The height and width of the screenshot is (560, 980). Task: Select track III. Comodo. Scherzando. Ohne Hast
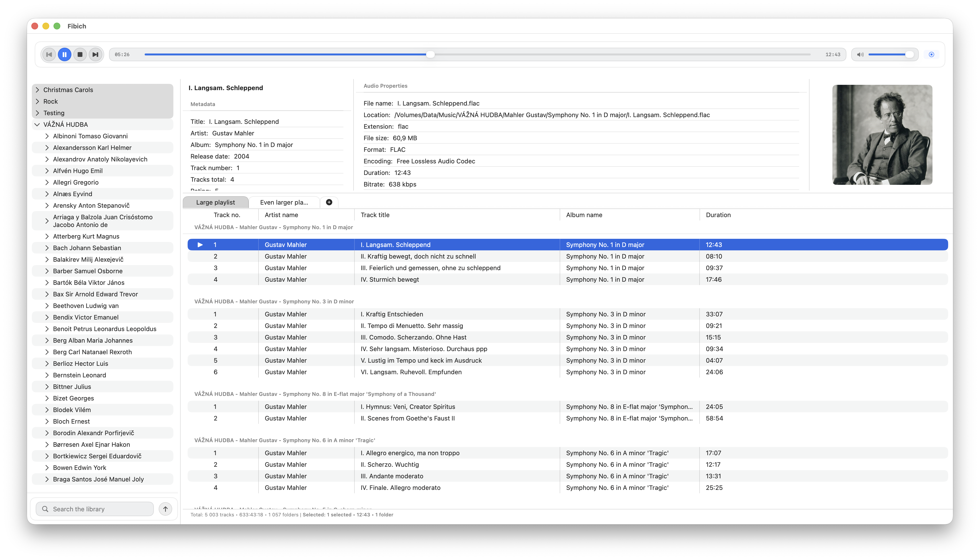point(567,337)
